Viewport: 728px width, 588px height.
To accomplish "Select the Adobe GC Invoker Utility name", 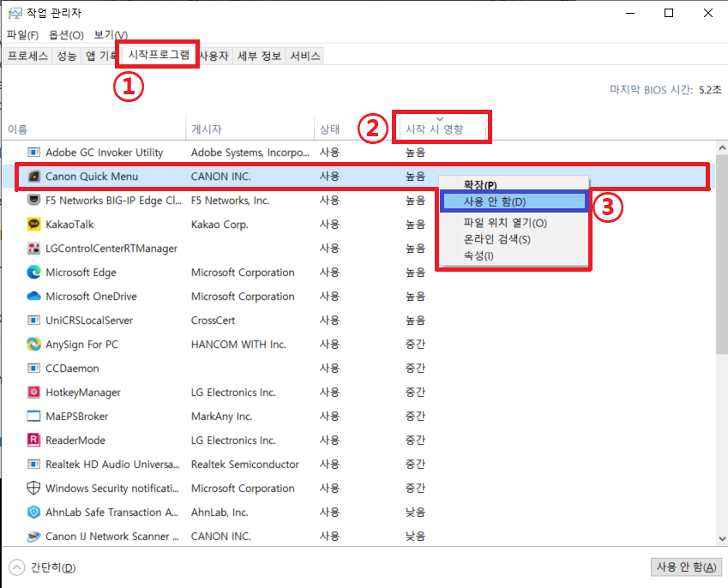I will [104, 153].
